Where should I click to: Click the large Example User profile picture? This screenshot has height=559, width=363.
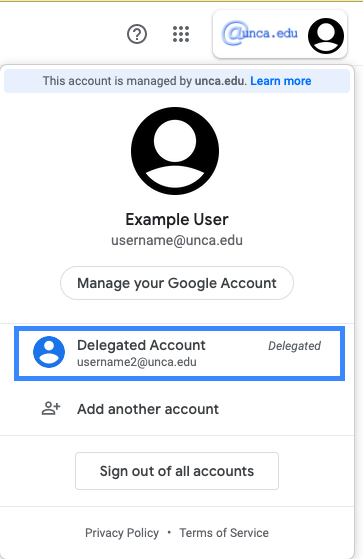click(175, 151)
